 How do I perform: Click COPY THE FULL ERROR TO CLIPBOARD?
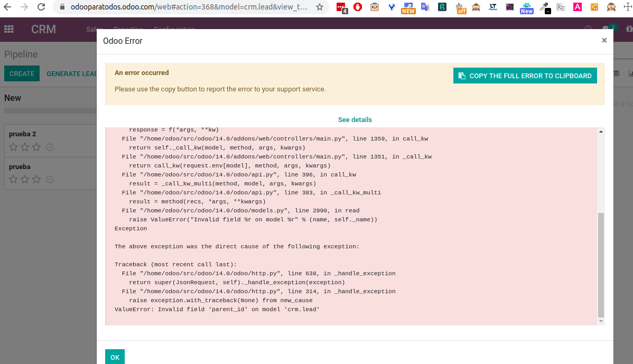(525, 75)
